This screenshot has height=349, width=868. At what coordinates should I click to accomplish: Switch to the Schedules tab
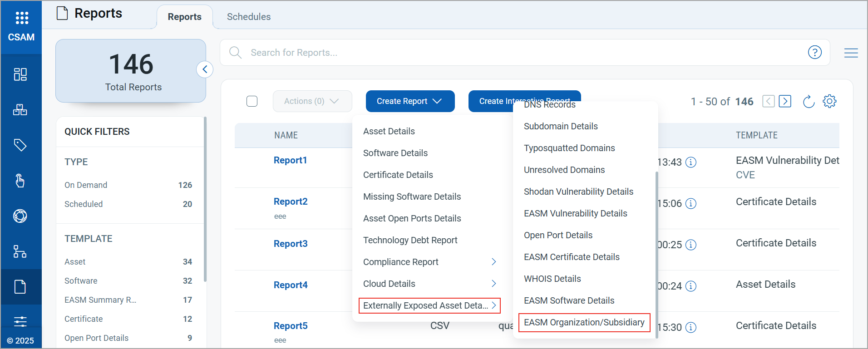(249, 17)
